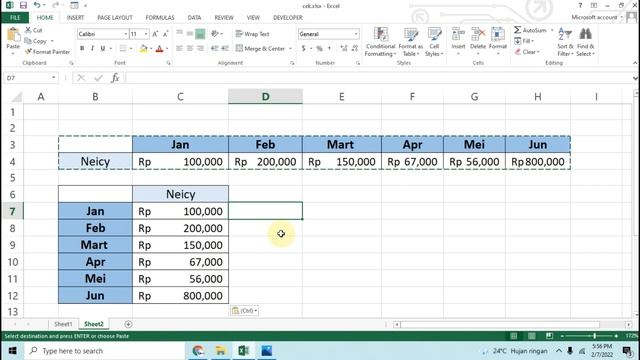Apply percent style
This screenshot has height=360, width=640.
tap(319, 49)
